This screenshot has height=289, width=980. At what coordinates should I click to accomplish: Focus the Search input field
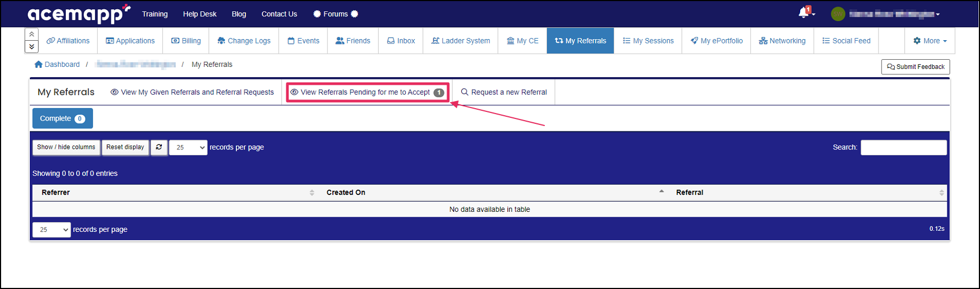click(903, 147)
